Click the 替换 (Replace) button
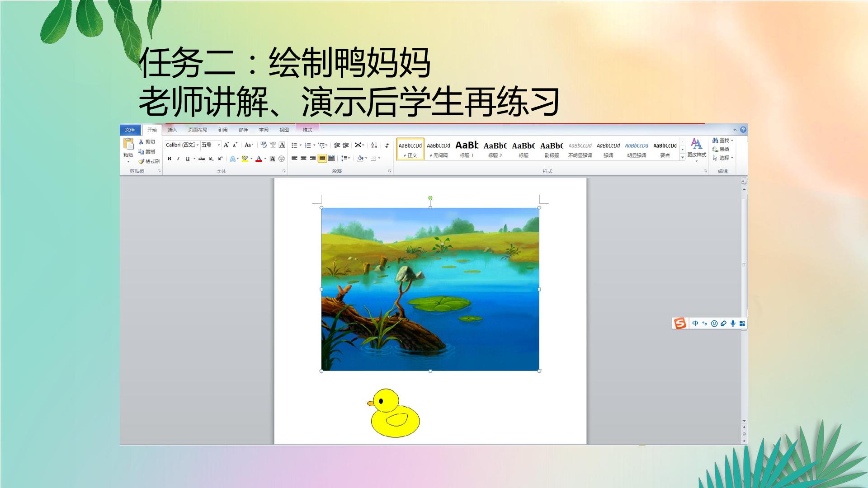The image size is (868, 488). [x=721, y=149]
